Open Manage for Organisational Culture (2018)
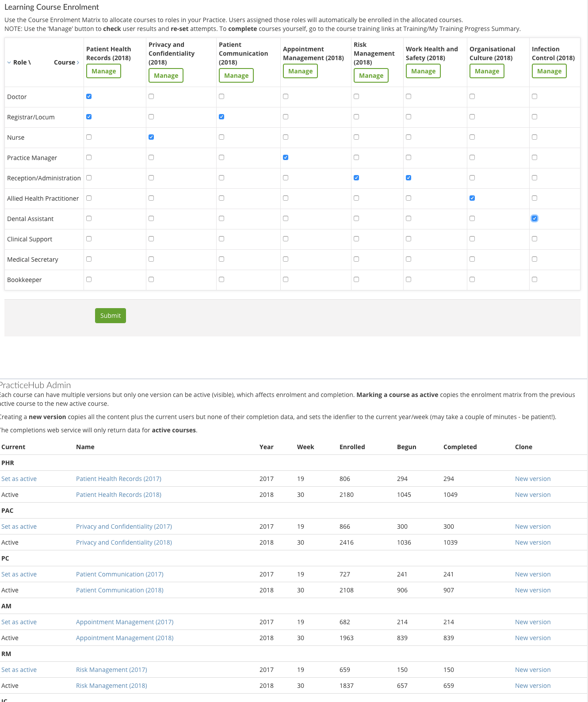Image resolution: width=588 pixels, height=702 pixels. [487, 71]
